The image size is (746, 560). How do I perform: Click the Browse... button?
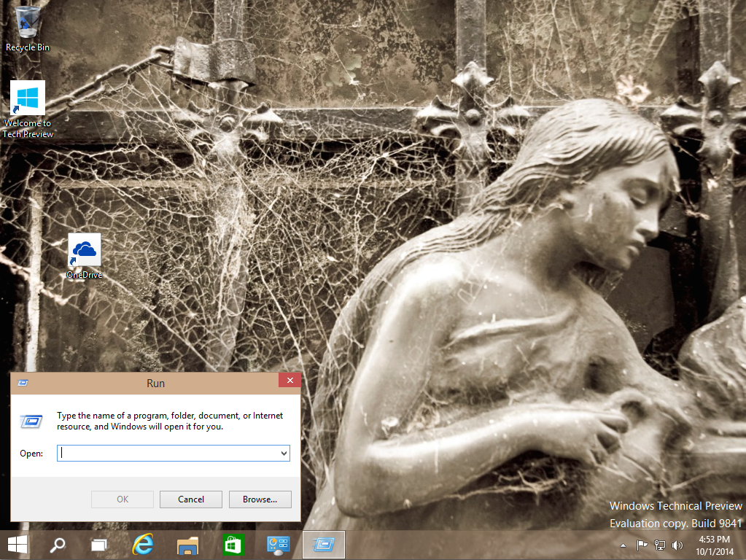click(260, 499)
